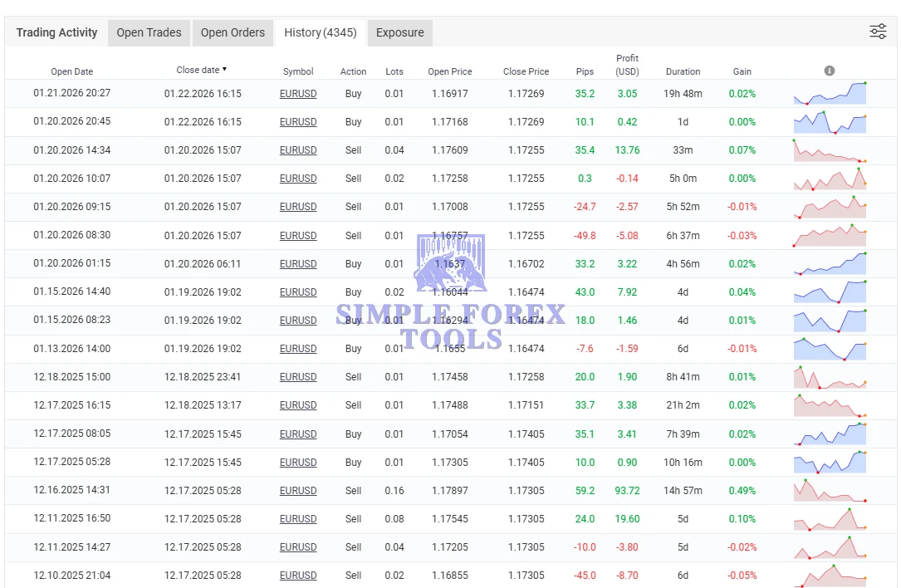
Task: Switch to the Open Orders tab
Action: (x=233, y=32)
